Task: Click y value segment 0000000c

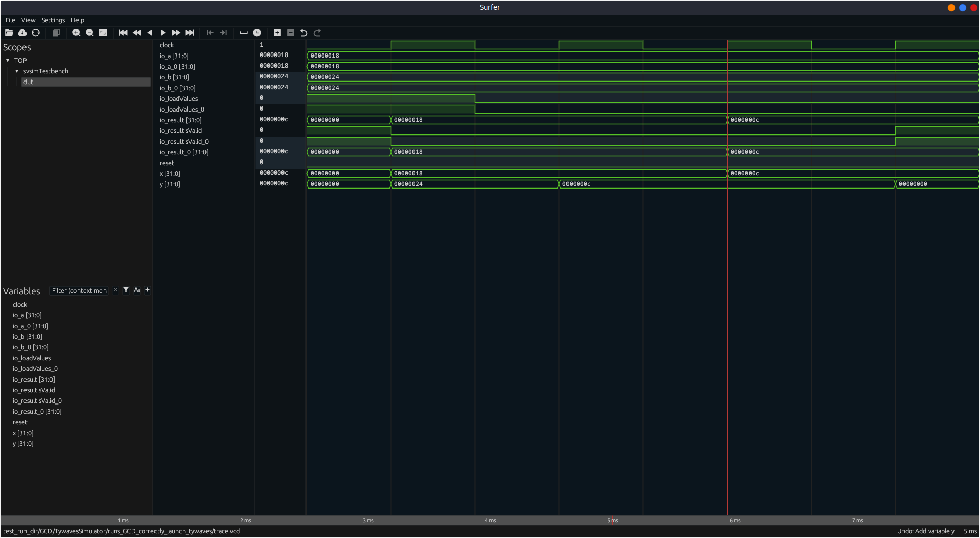Action: (x=727, y=184)
